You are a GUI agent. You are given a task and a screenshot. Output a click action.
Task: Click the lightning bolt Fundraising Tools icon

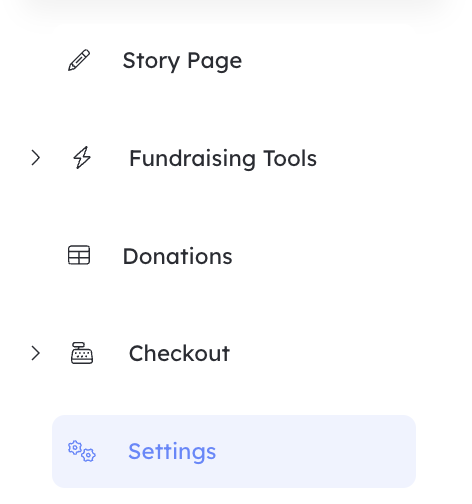click(82, 158)
